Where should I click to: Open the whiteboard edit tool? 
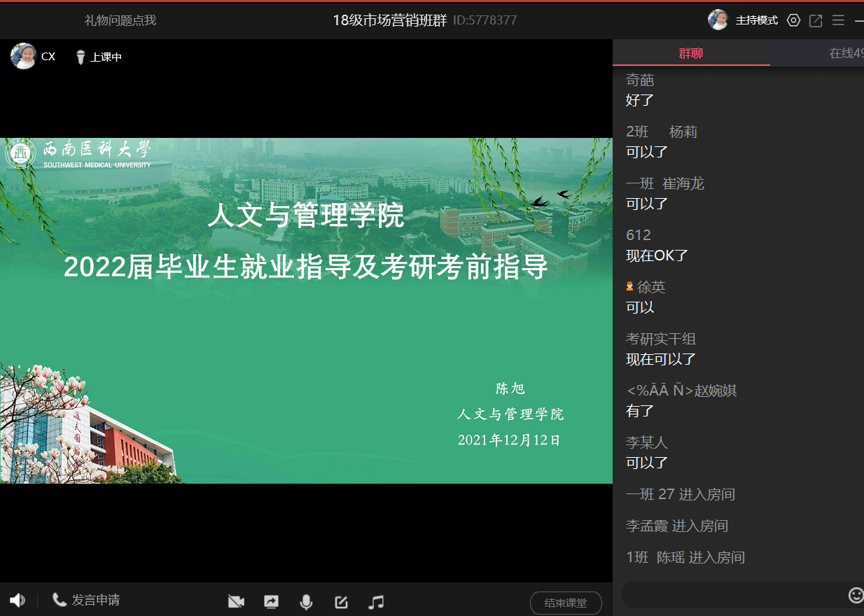(341, 602)
